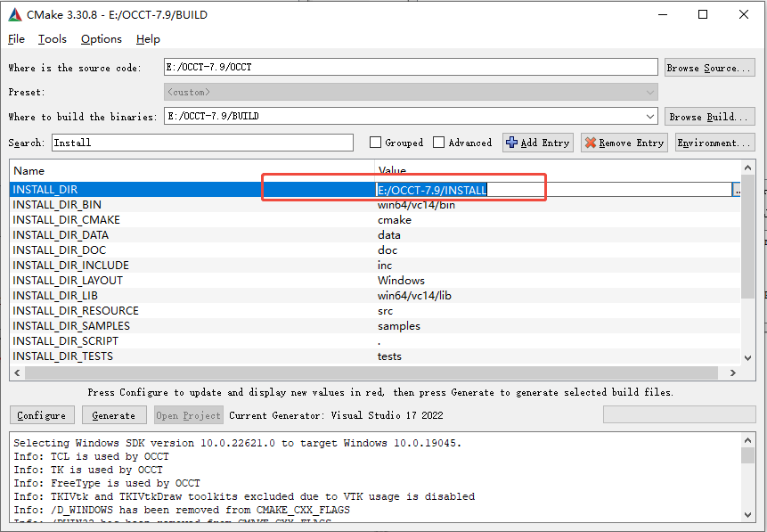Image resolution: width=767 pixels, height=532 pixels.
Task: Click the blue plus Add Entry button
Action: click(537, 143)
